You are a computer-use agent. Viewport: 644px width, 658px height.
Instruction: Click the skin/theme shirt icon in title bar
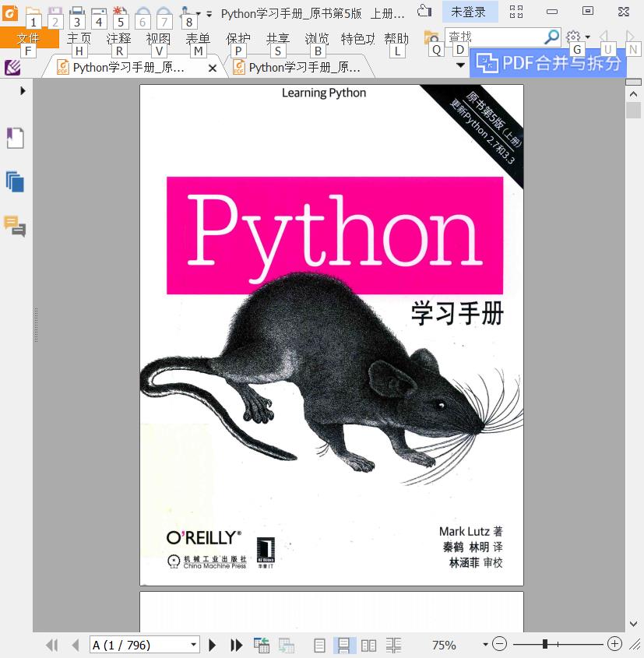pos(424,11)
